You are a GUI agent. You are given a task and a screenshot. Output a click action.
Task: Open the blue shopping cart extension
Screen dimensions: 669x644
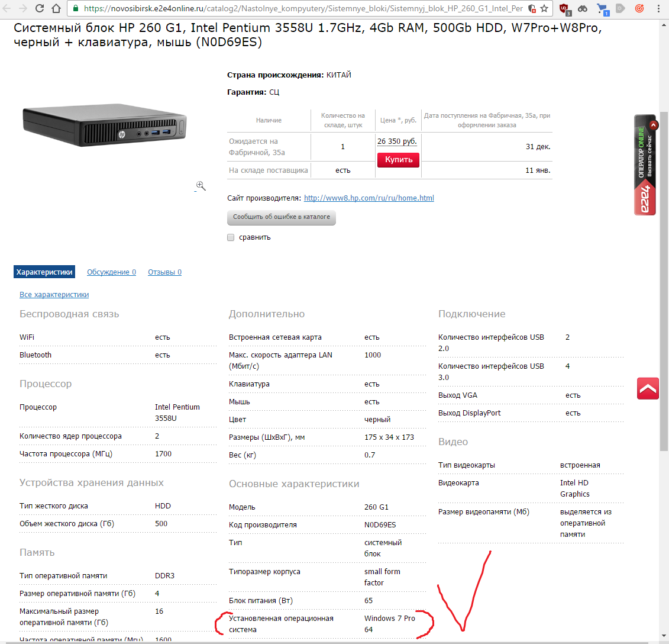(602, 9)
